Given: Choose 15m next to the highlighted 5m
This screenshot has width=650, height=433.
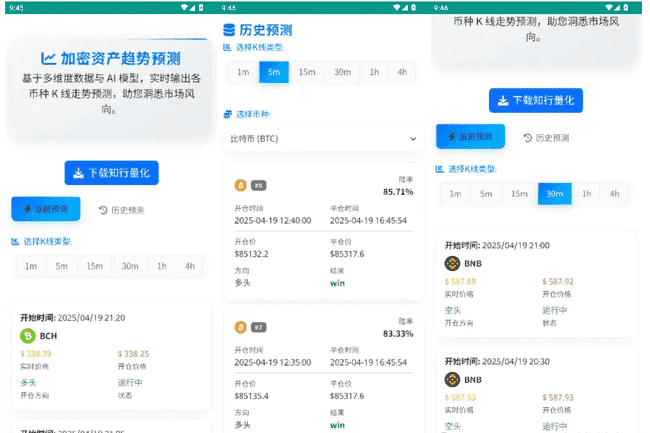Looking at the screenshot, I should click(307, 72).
